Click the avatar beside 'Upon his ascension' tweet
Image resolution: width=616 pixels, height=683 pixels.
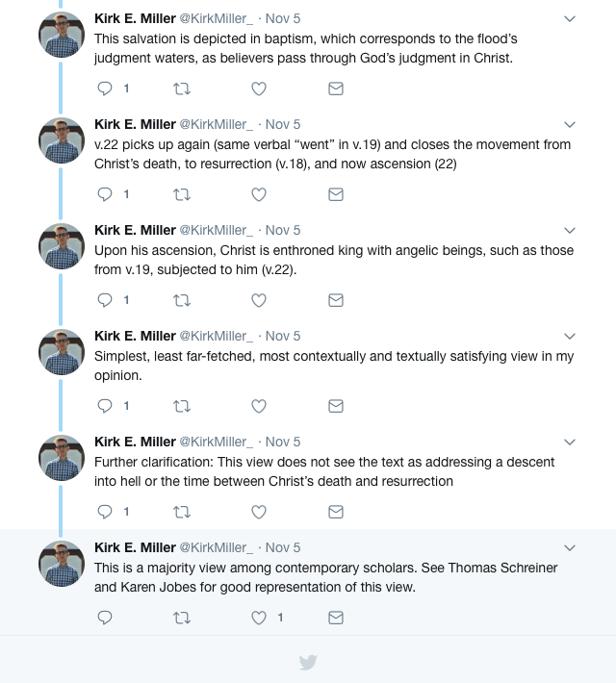point(62,246)
